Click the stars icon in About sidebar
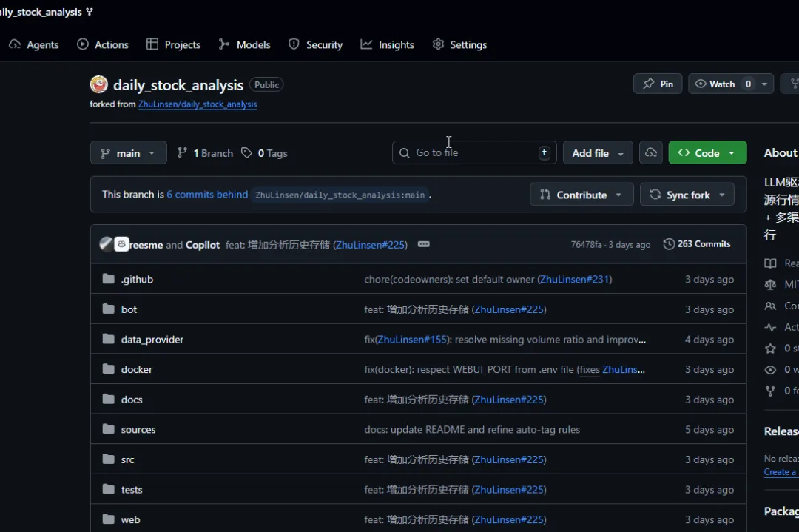Viewport: 799px width, 532px height. [770, 349]
